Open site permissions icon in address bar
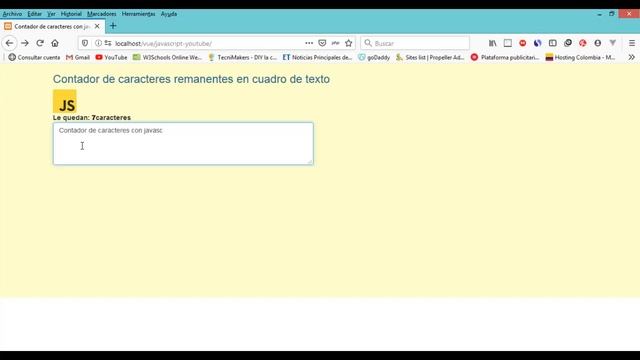The height and width of the screenshot is (360, 640). coord(108,43)
